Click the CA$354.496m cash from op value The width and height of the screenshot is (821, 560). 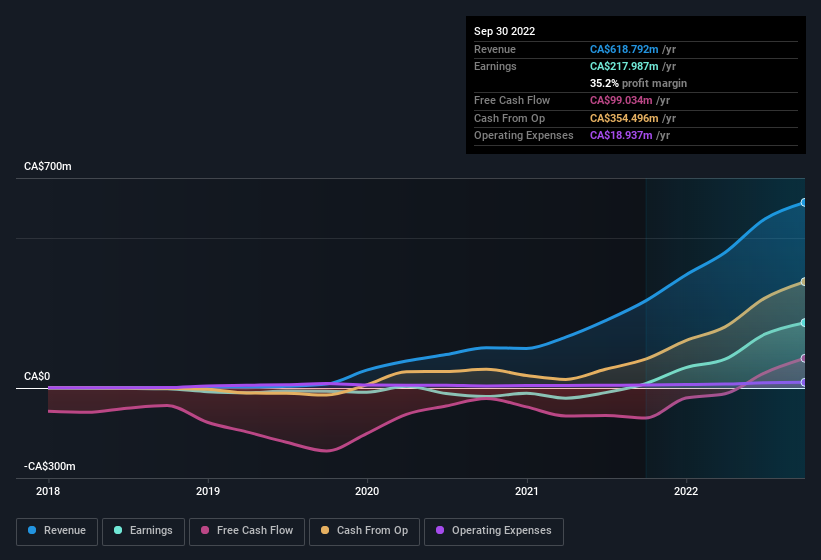(x=624, y=118)
